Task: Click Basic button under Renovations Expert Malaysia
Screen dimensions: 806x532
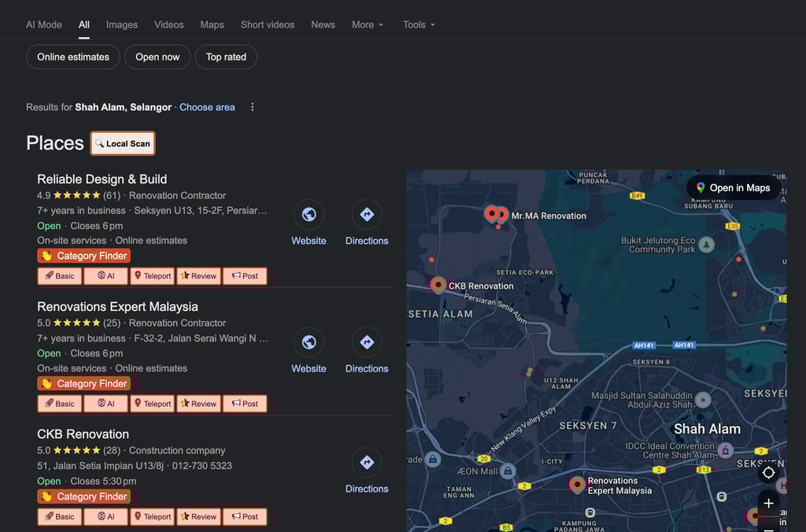Action: 60,404
